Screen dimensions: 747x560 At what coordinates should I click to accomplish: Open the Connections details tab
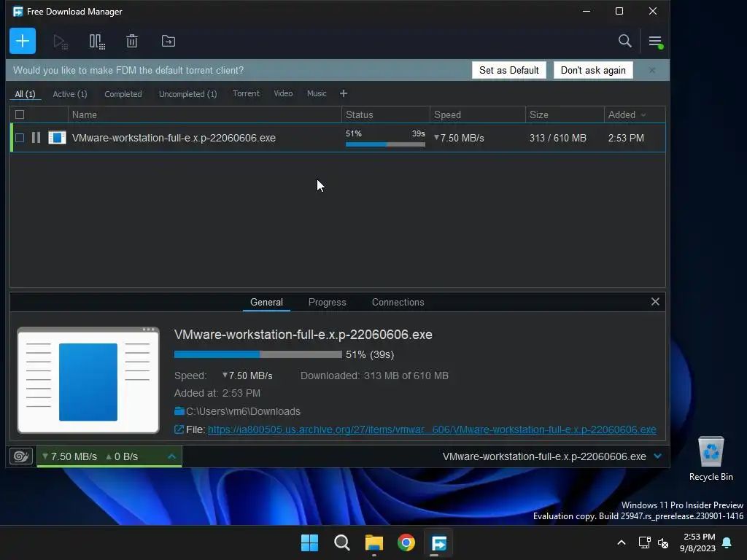point(398,302)
